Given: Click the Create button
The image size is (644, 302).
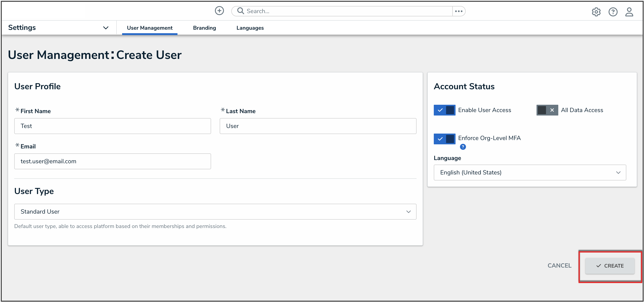Looking at the screenshot, I should (x=610, y=266).
